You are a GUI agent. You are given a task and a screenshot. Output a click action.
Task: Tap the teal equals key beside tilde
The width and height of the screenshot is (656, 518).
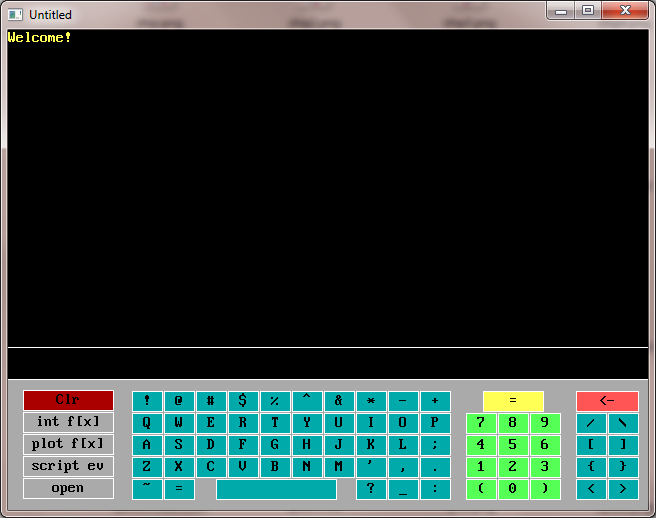(179, 490)
